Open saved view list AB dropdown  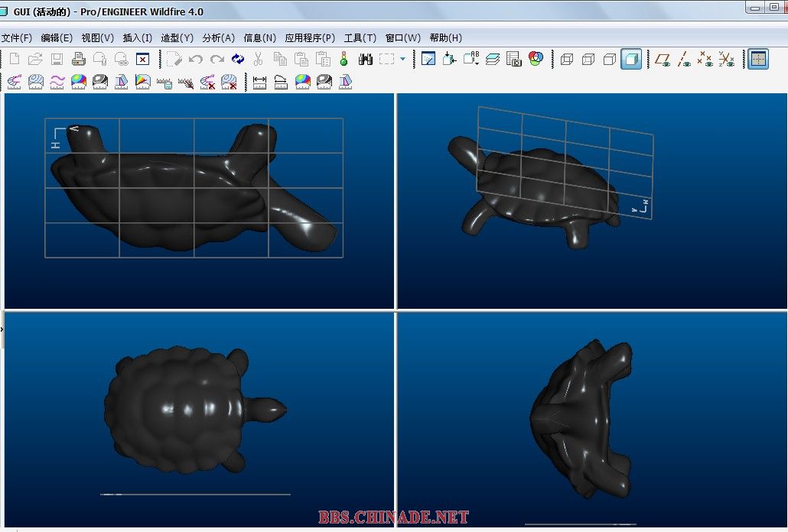(471, 59)
